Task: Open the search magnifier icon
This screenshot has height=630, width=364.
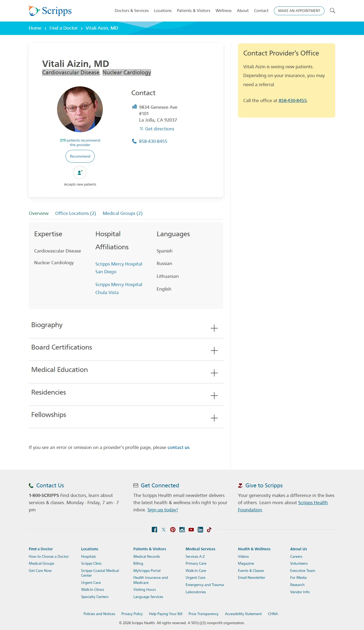Action: point(332,11)
